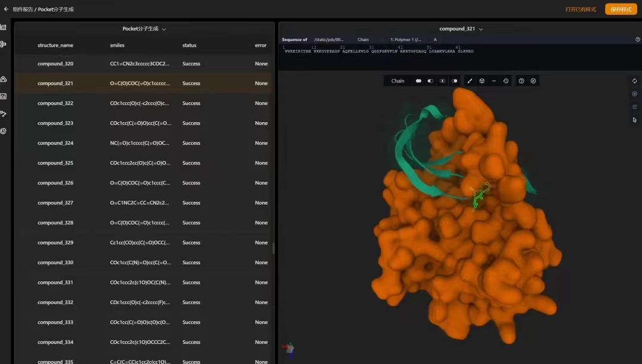
Task: Open the help icon in selection toolbar
Action: (x=521, y=81)
